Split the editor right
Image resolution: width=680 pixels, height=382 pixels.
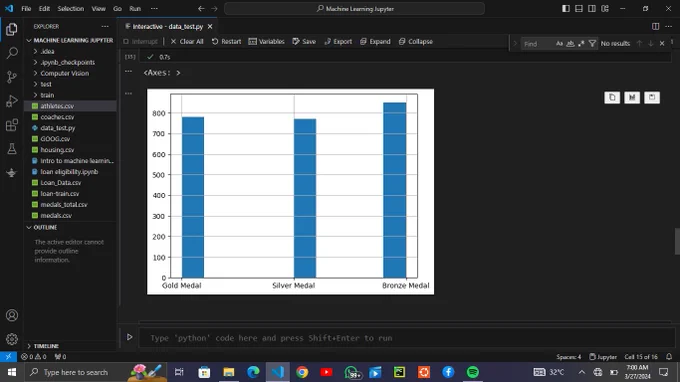coord(655,26)
